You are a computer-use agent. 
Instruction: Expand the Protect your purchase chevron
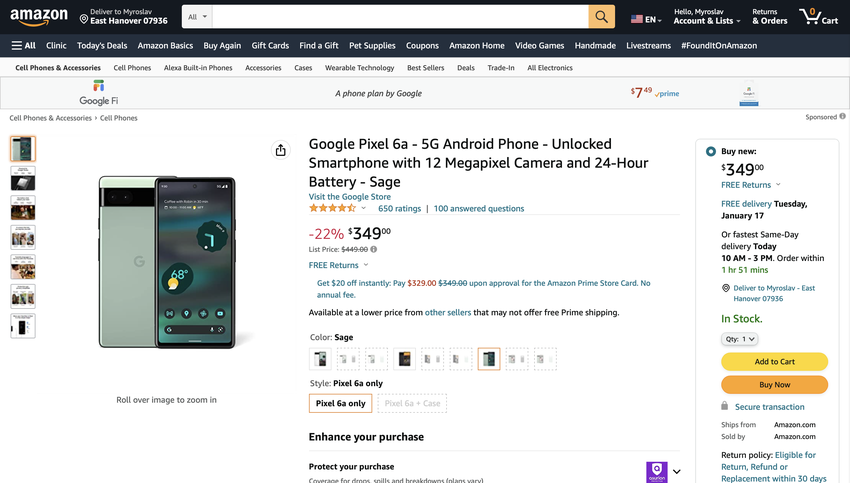click(677, 471)
